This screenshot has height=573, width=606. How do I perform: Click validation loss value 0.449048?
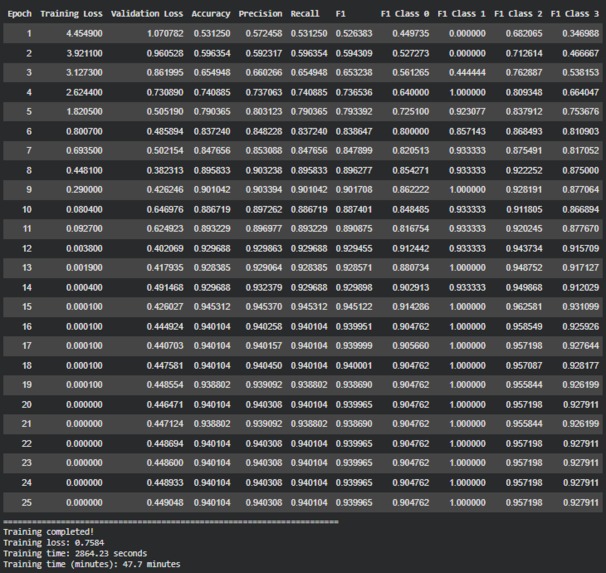(165, 503)
